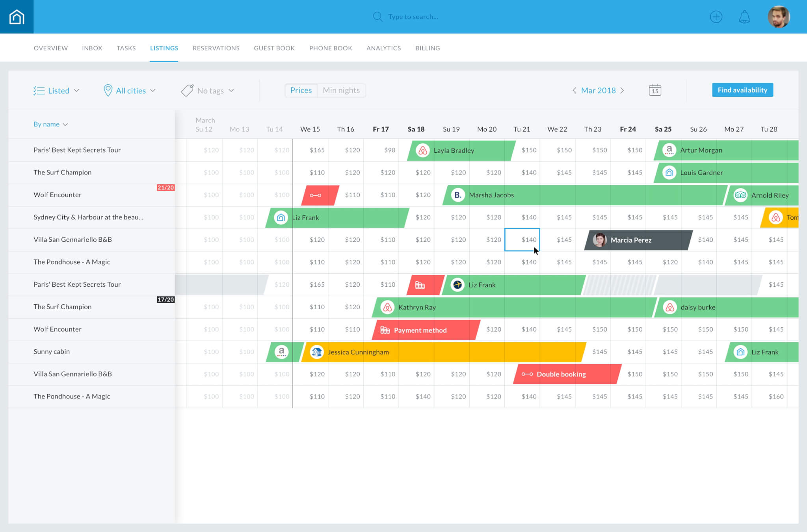Image resolution: width=807 pixels, height=532 pixels.
Task: Click the Find availability button
Action: coord(742,90)
